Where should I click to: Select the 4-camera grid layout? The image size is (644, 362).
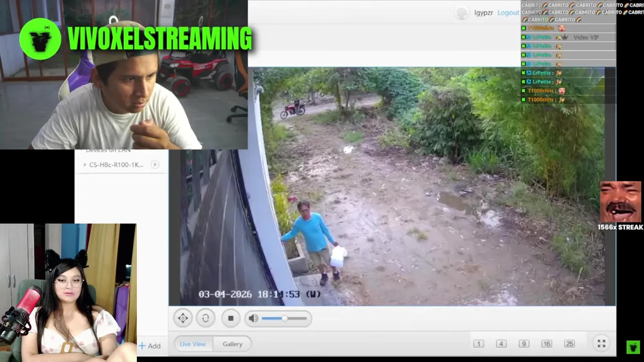coord(501,343)
